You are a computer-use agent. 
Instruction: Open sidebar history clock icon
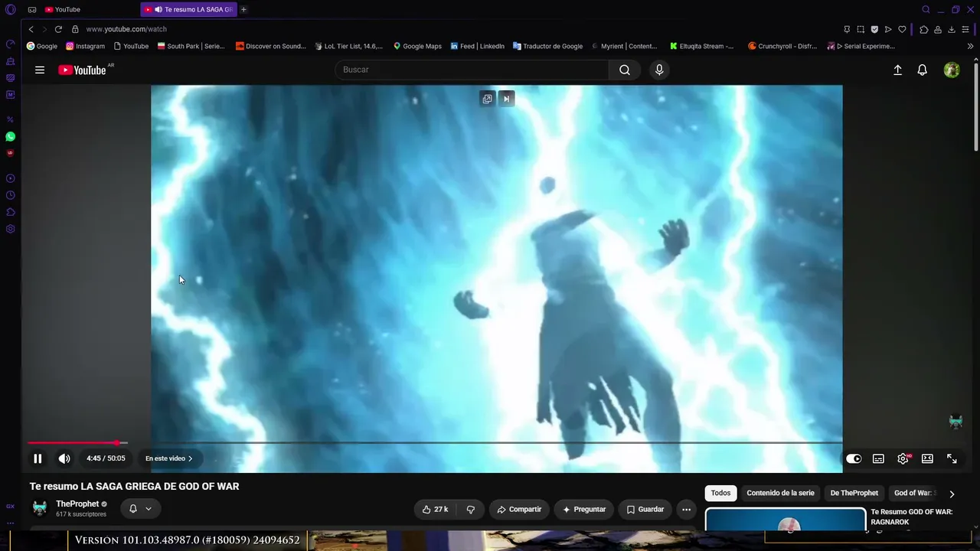click(x=10, y=195)
